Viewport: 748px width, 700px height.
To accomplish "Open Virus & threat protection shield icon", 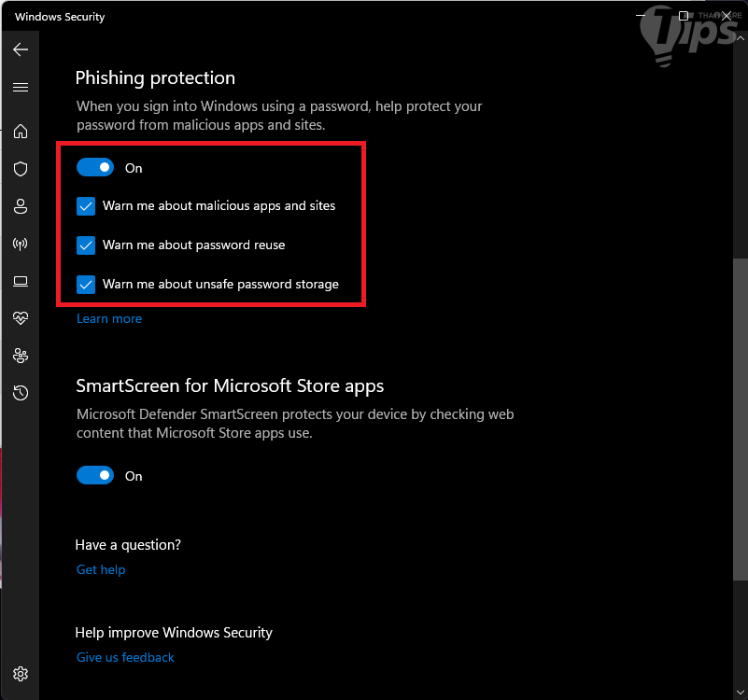I will (21, 169).
